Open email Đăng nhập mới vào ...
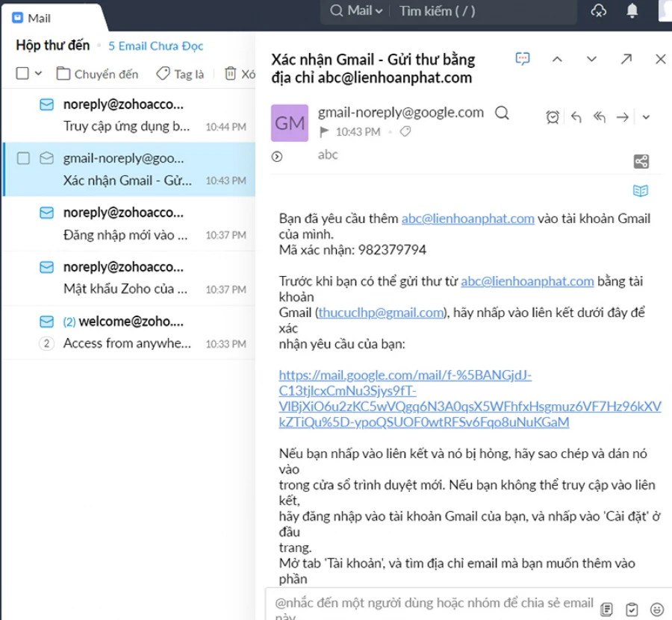The width and height of the screenshot is (672, 620). (x=128, y=224)
